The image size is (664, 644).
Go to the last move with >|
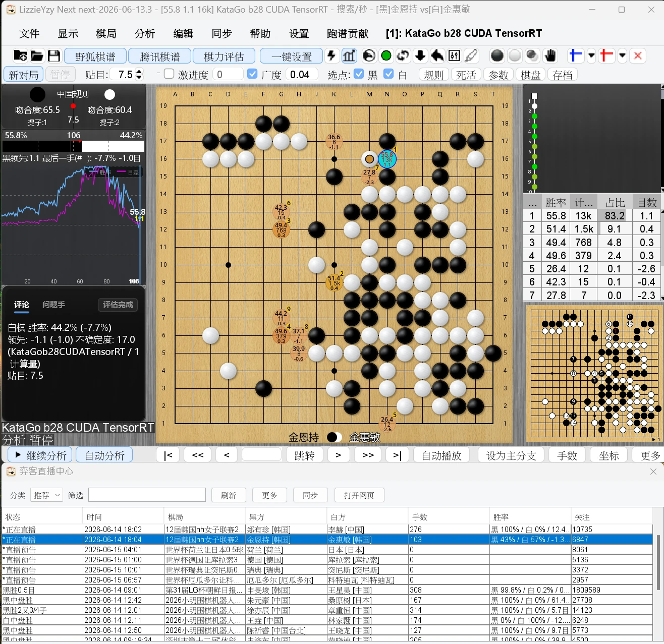coord(397,455)
